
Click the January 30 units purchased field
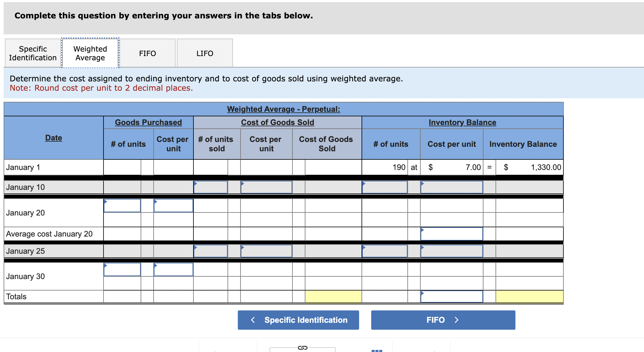[x=122, y=269]
